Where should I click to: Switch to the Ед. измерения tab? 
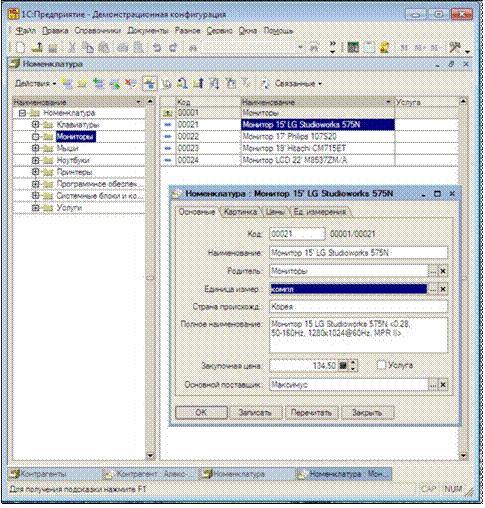[320, 212]
